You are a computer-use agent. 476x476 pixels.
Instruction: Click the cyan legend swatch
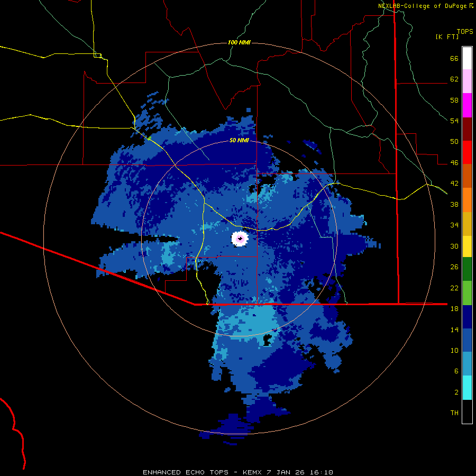click(467, 388)
